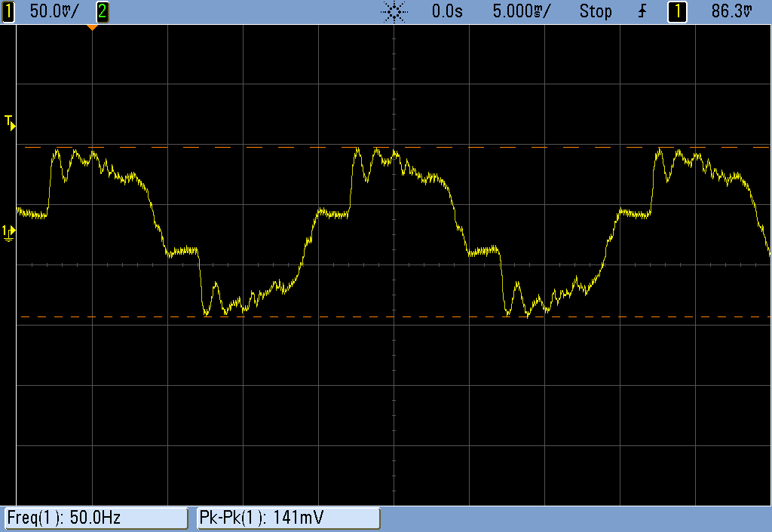Click the trigger source channel 1 badge
The height and width of the screenshot is (532, 772).
coord(677,11)
